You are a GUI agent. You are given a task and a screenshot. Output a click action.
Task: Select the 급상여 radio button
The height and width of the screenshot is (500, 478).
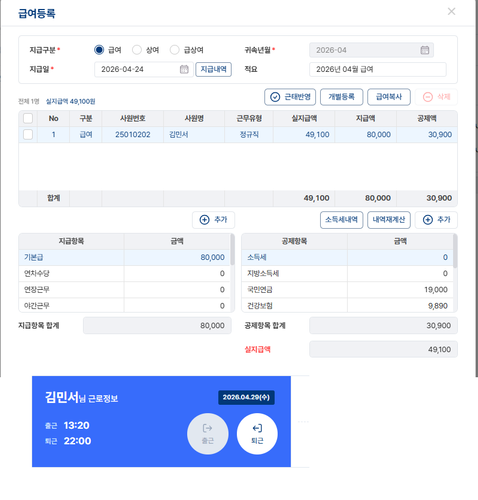click(174, 50)
